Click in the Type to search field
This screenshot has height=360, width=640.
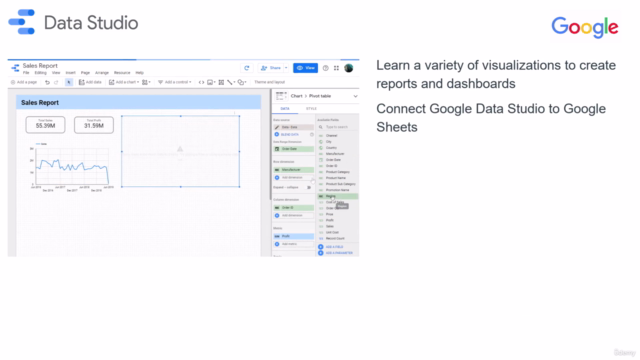[337, 127]
